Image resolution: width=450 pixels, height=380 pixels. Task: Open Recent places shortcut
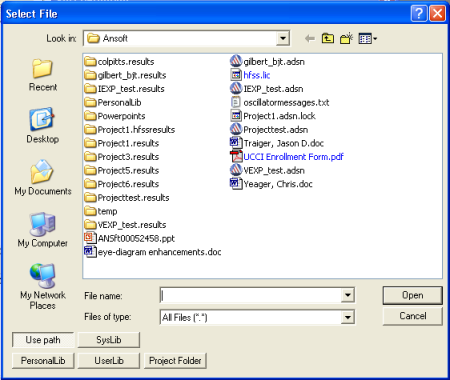click(43, 75)
